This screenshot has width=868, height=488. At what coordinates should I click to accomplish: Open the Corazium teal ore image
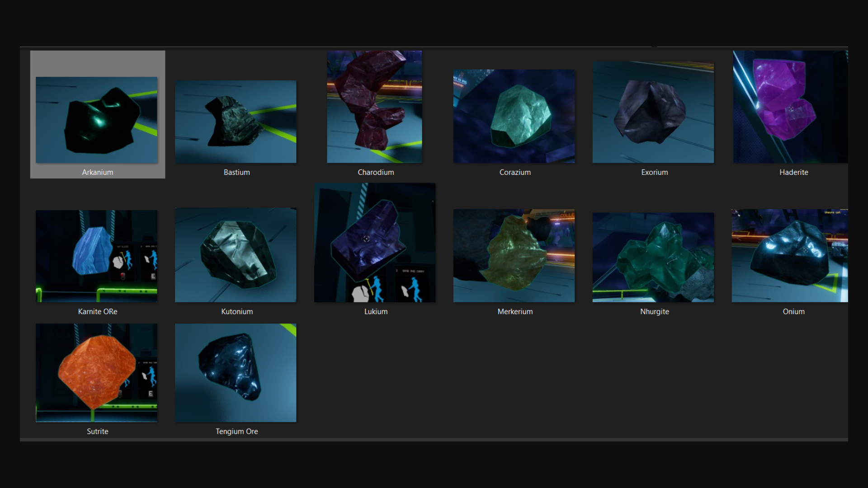514,116
